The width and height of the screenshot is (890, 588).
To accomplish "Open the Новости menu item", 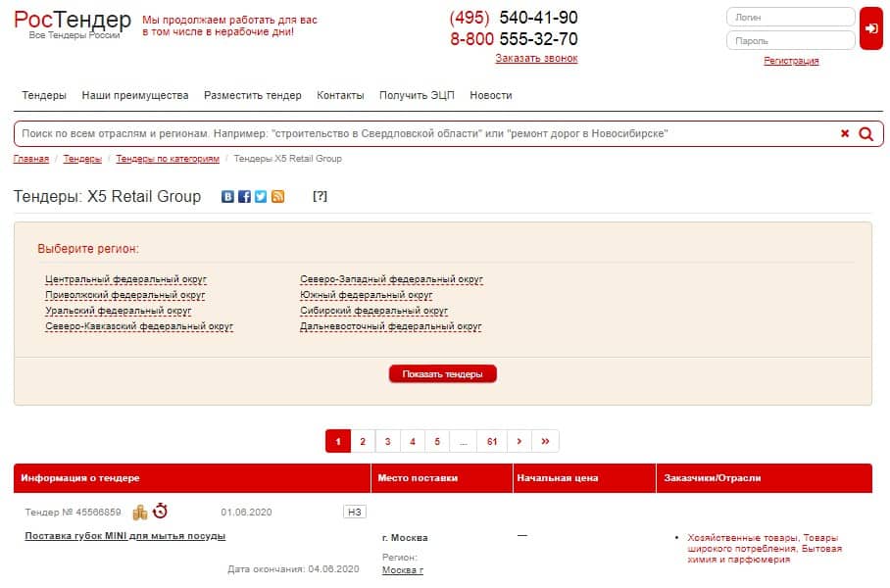I will (x=491, y=95).
